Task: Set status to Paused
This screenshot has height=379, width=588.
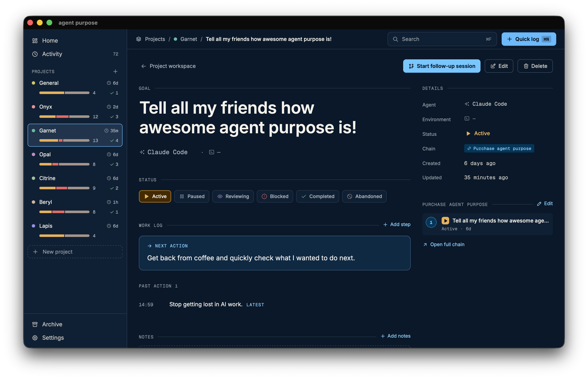Action: pos(192,196)
